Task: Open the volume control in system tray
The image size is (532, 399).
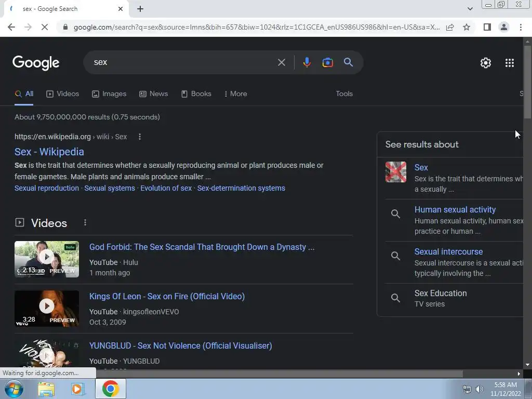Action: (480, 389)
